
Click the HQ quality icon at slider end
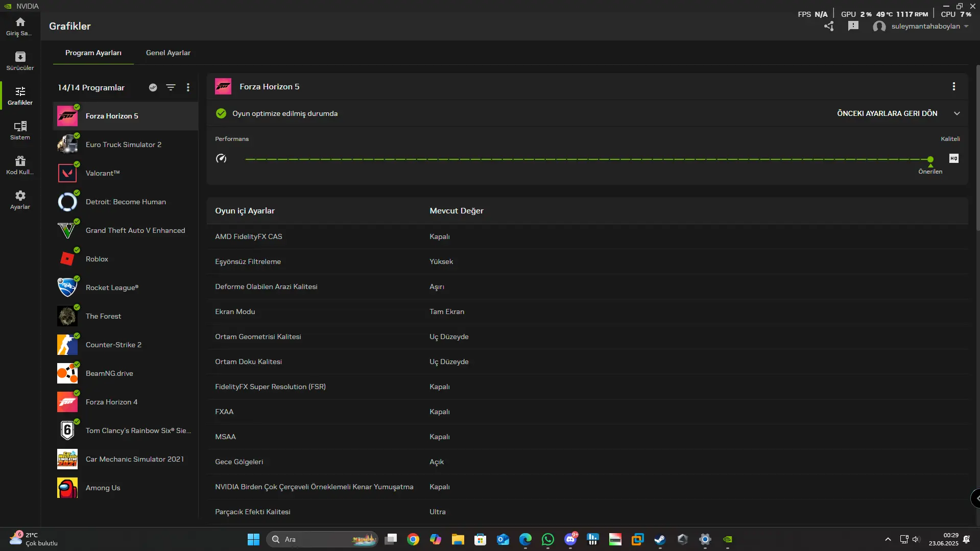pos(954,158)
